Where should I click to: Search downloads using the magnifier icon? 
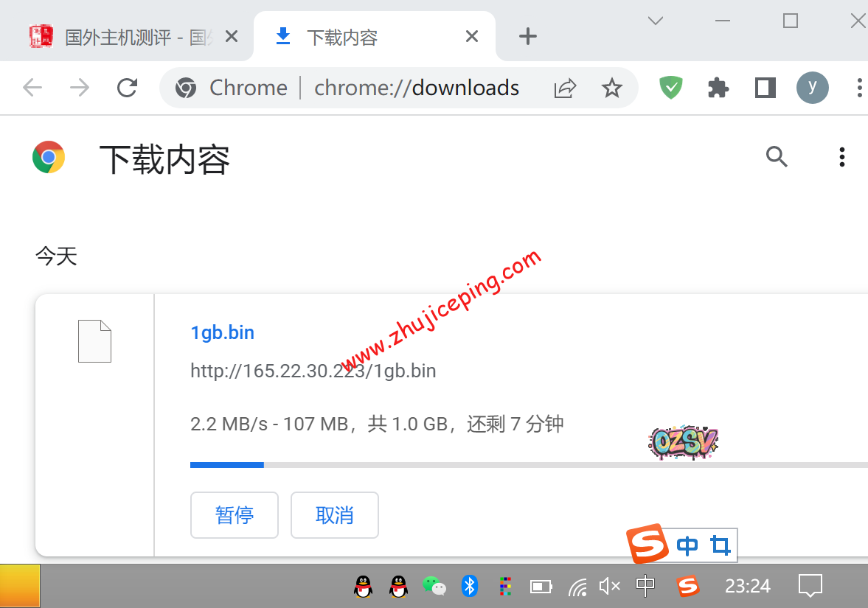point(777,157)
